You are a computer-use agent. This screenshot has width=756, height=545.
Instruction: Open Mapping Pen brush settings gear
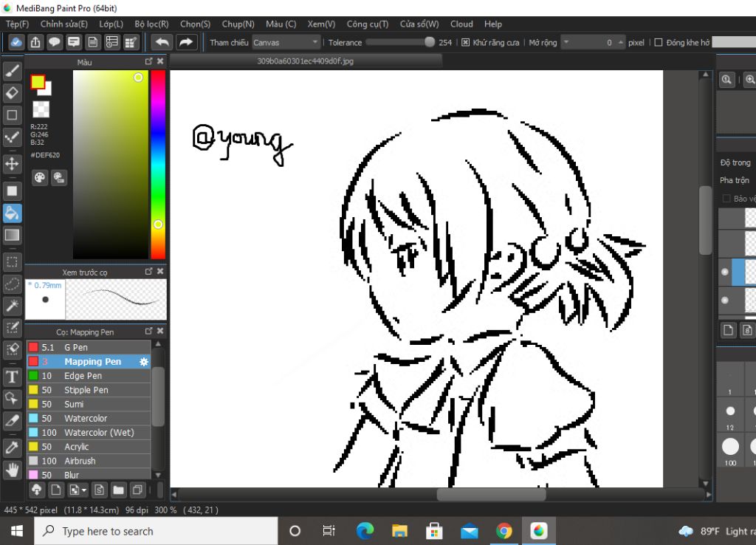(144, 362)
